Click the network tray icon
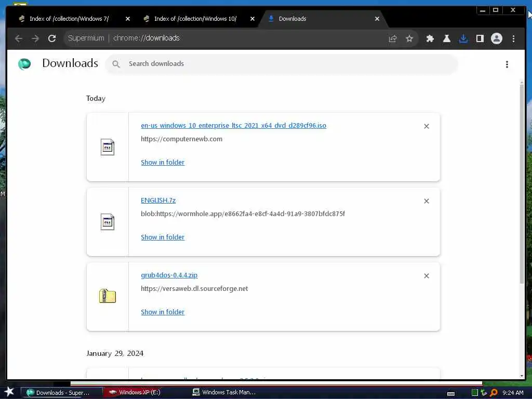 point(484,393)
